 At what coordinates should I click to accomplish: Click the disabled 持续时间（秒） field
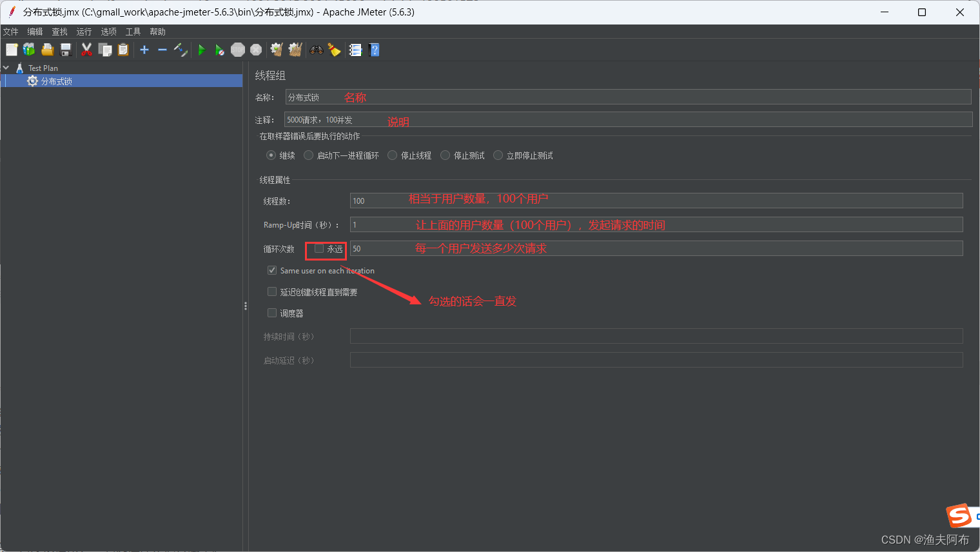[656, 336]
